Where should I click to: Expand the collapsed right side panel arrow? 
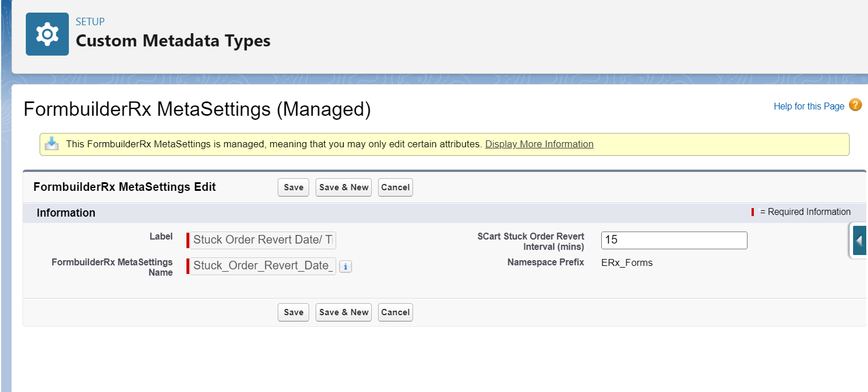point(859,241)
